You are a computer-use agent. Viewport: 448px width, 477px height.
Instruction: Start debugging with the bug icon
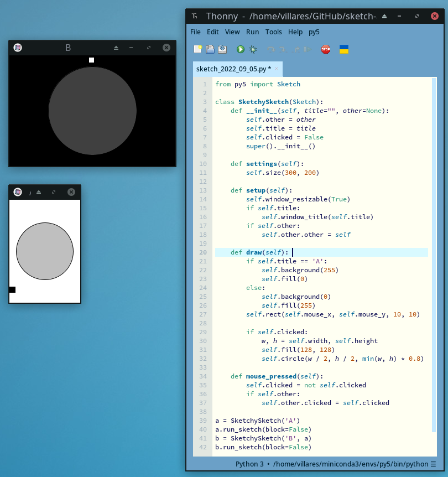click(x=253, y=49)
